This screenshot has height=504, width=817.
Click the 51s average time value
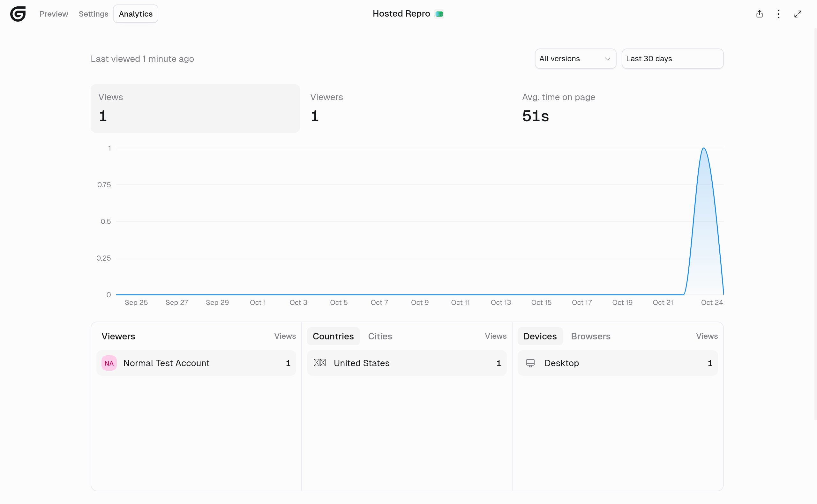click(535, 116)
